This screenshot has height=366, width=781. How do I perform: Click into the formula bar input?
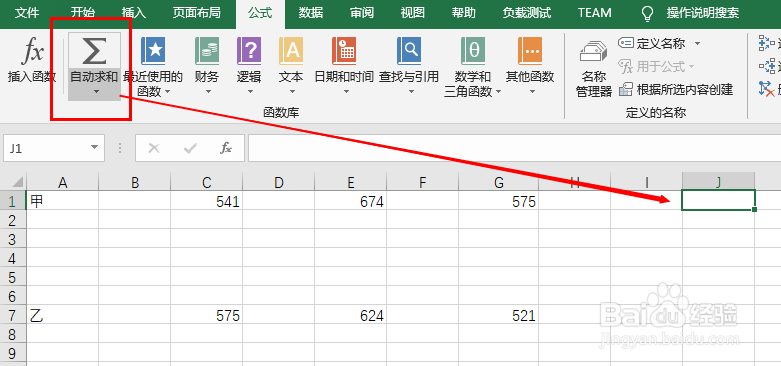click(x=514, y=148)
